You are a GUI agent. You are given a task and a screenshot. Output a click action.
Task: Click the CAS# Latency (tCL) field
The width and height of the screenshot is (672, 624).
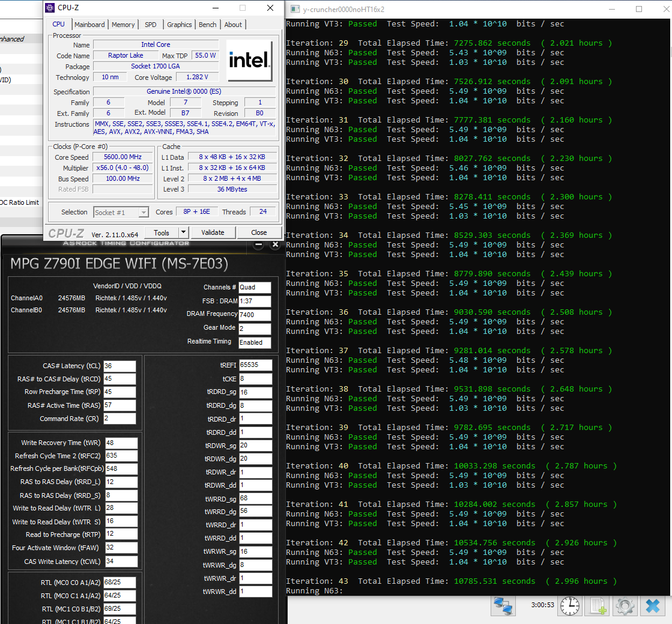(120, 366)
